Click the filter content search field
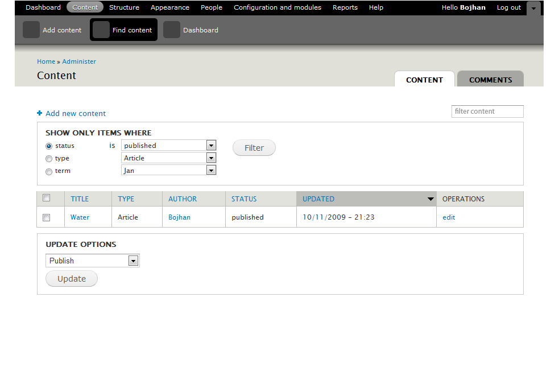The width and height of the screenshot is (559, 392). point(487,112)
